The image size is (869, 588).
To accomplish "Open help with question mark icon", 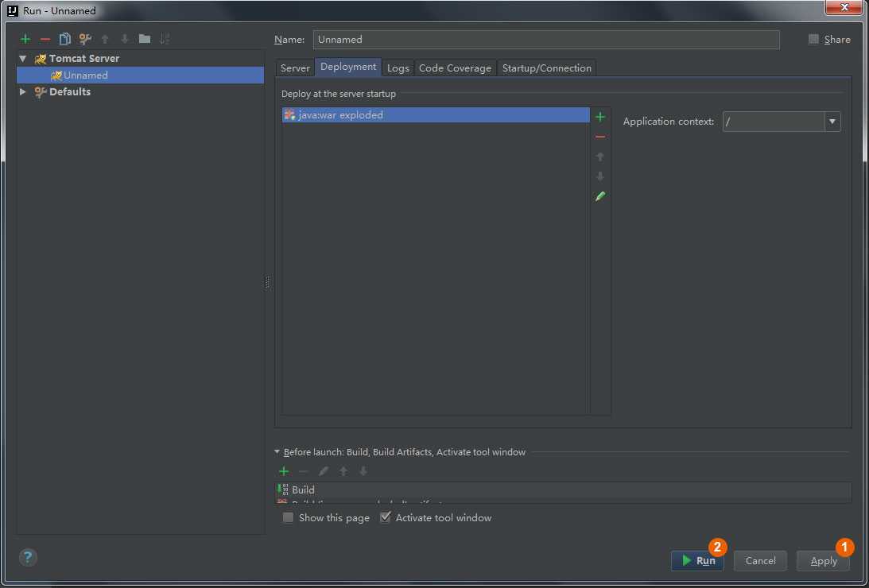I will pos(28,557).
